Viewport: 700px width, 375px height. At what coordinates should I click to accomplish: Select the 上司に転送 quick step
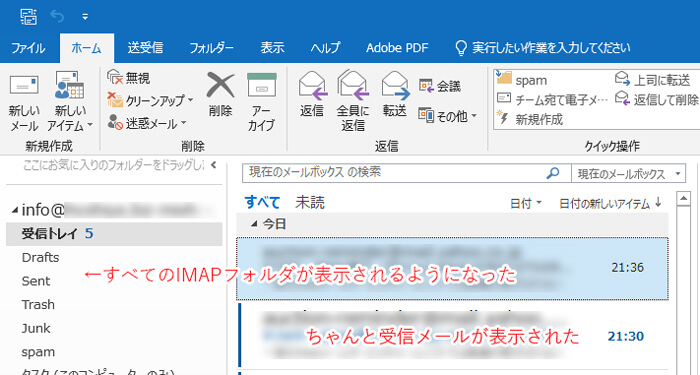click(653, 79)
